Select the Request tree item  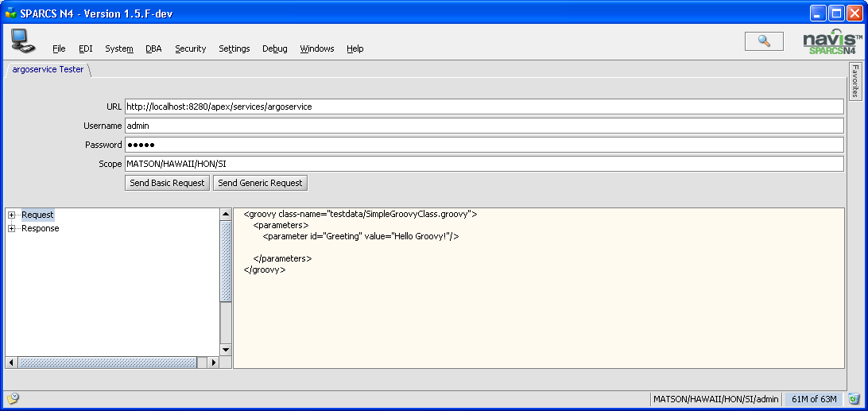click(37, 215)
